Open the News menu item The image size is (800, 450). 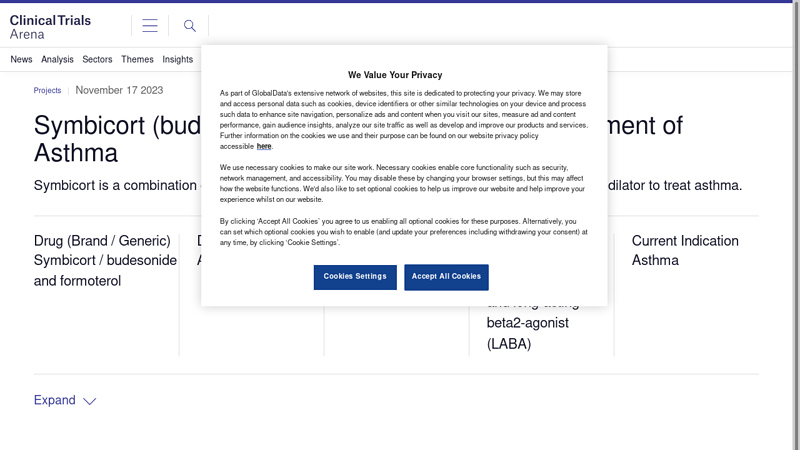coord(21,59)
